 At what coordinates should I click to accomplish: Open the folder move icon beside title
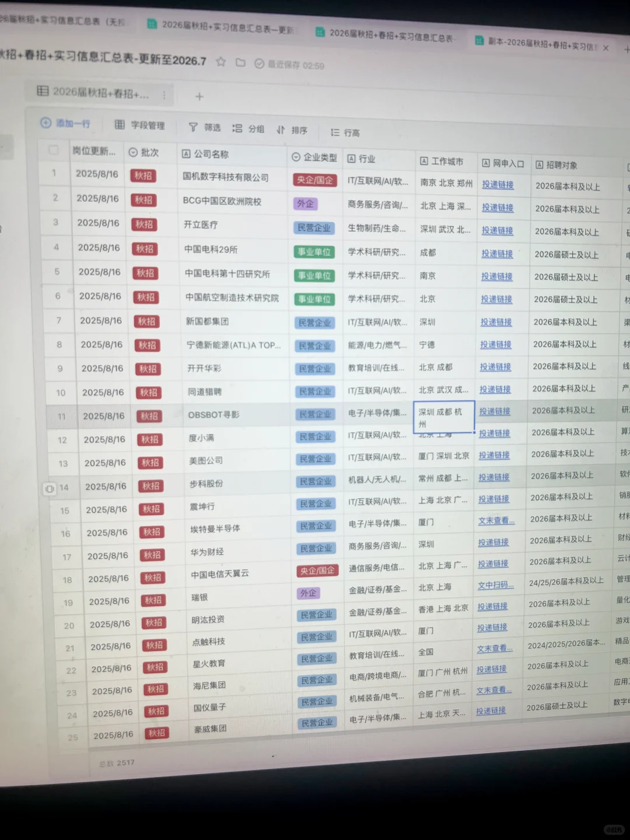240,62
